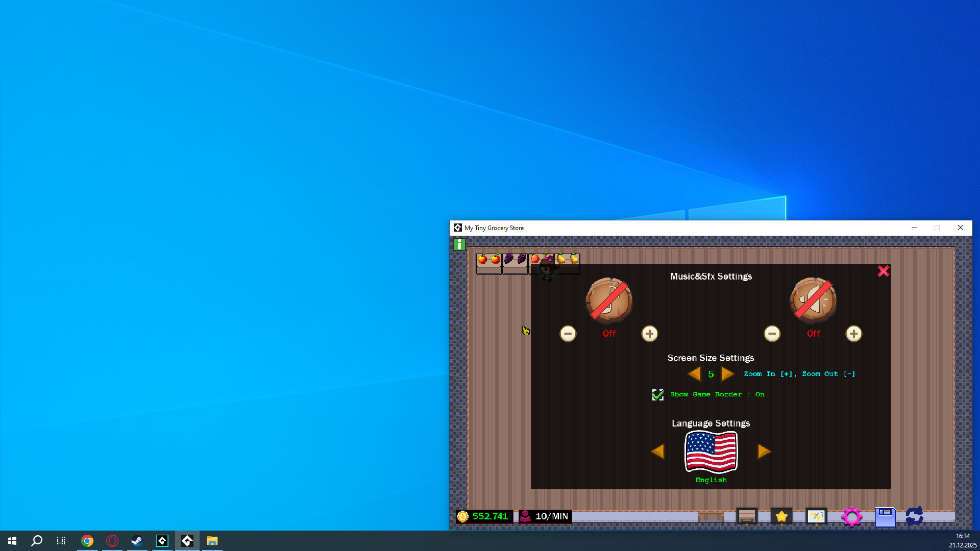Screen dimensions: 980x551
Task: Increase music volume with the plus button
Action: [649, 334]
